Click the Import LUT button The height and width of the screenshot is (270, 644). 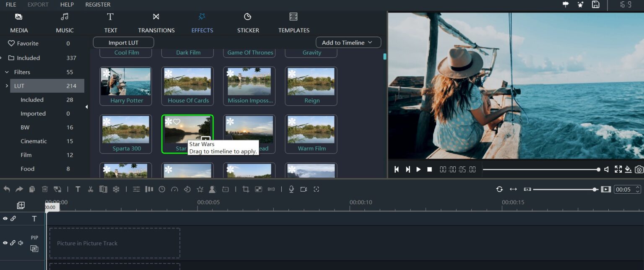pos(123,42)
